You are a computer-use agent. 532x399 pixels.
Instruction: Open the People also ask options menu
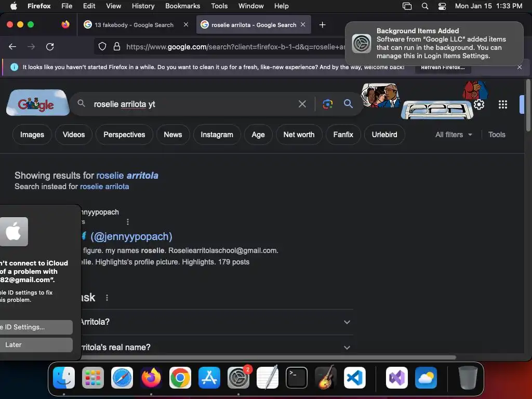(107, 298)
